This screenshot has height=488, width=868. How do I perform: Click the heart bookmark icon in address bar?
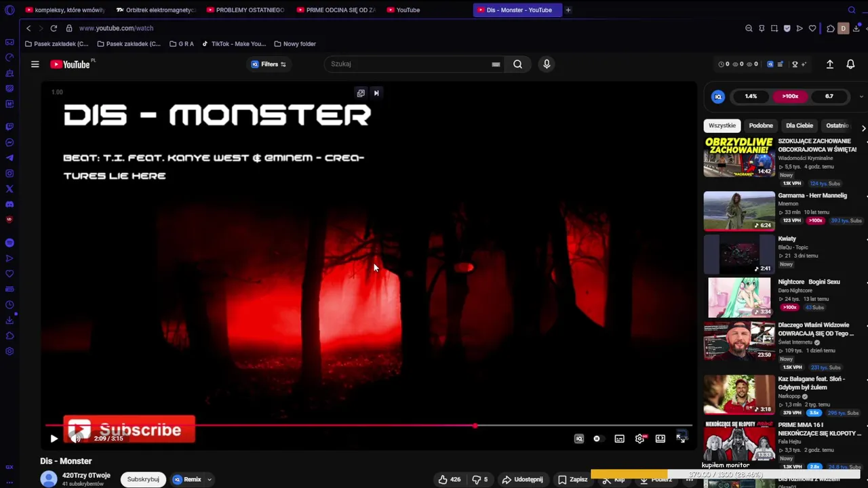point(812,28)
